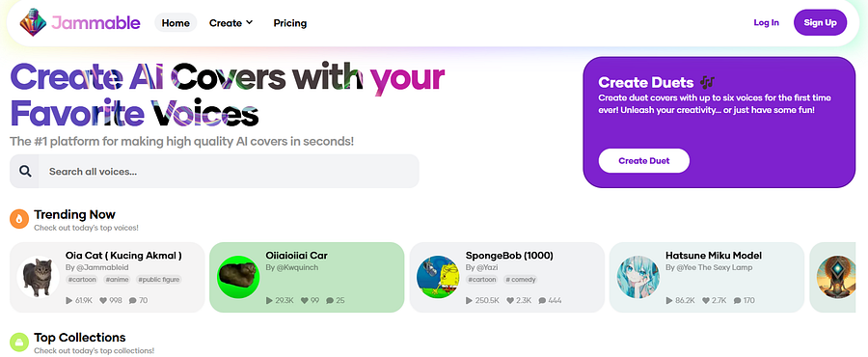The image size is (868, 357).
Task: Focus the Search all voices field
Action: [x=214, y=171]
